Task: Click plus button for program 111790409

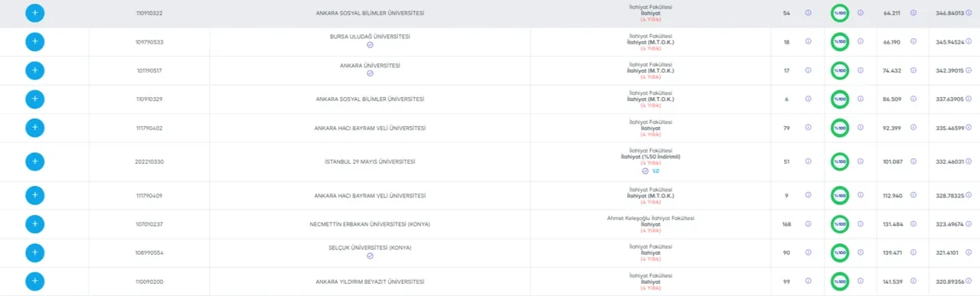Action: tap(35, 195)
